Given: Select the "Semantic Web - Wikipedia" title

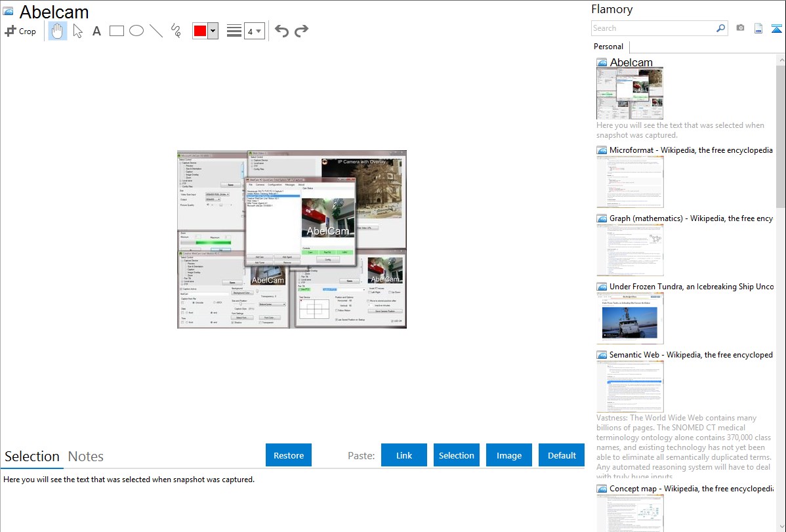Looking at the screenshot, I should pos(691,354).
